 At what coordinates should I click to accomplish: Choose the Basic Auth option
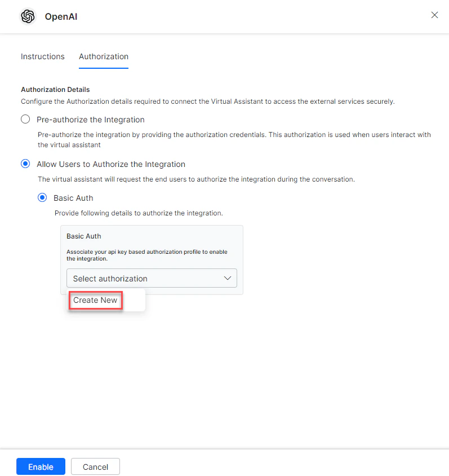(x=42, y=197)
